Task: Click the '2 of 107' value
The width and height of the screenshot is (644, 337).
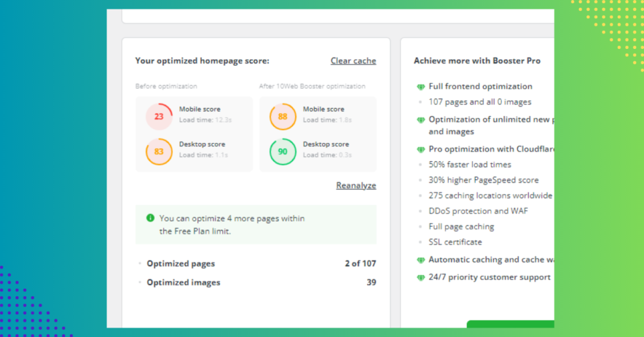Action: [x=360, y=263]
